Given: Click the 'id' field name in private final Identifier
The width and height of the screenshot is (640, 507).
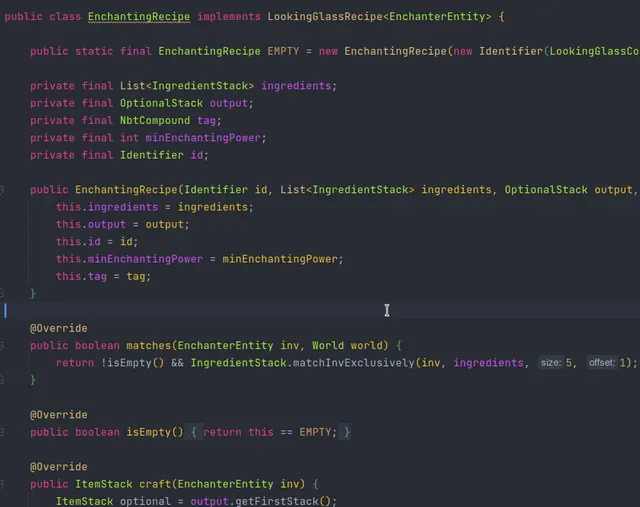Looking at the screenshot, I should pos(197,156).
